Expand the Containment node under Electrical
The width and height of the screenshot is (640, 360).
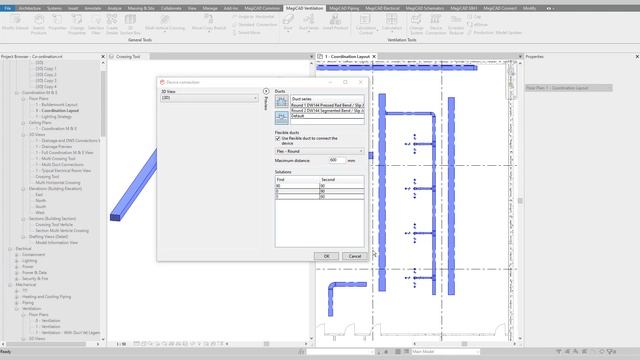tap(17, 255)
